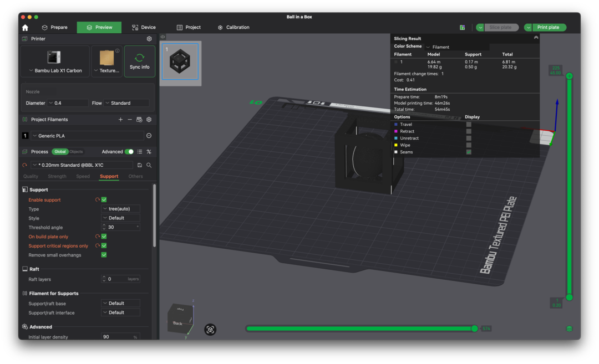
Task: Click the layers icon at bottom right
Action: click(569, 329)
